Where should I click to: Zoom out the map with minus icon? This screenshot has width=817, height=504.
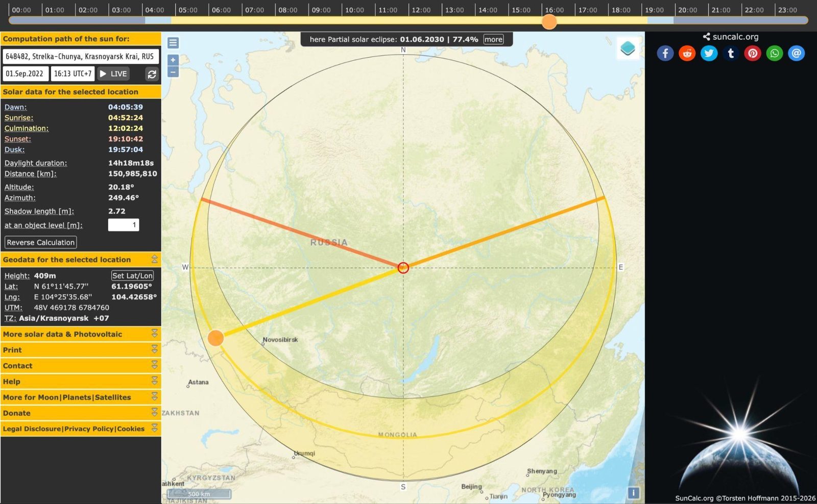(173, 72)
